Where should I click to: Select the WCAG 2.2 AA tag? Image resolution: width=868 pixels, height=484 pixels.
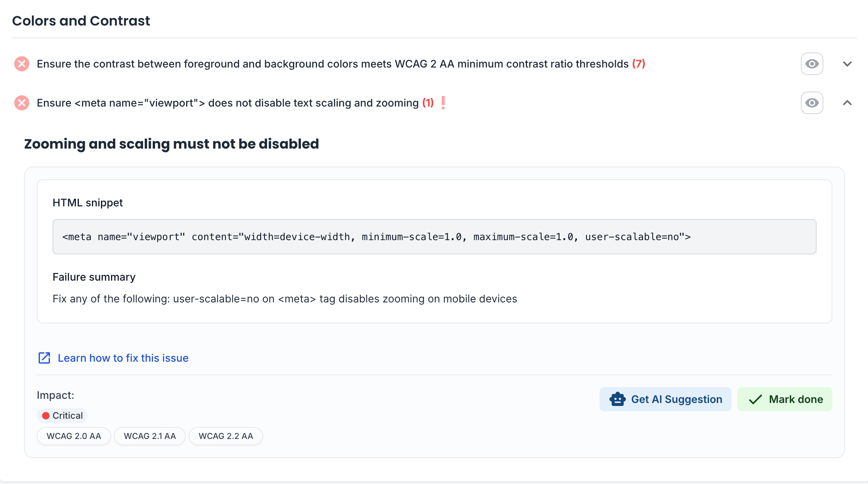[x=226, y=436]
